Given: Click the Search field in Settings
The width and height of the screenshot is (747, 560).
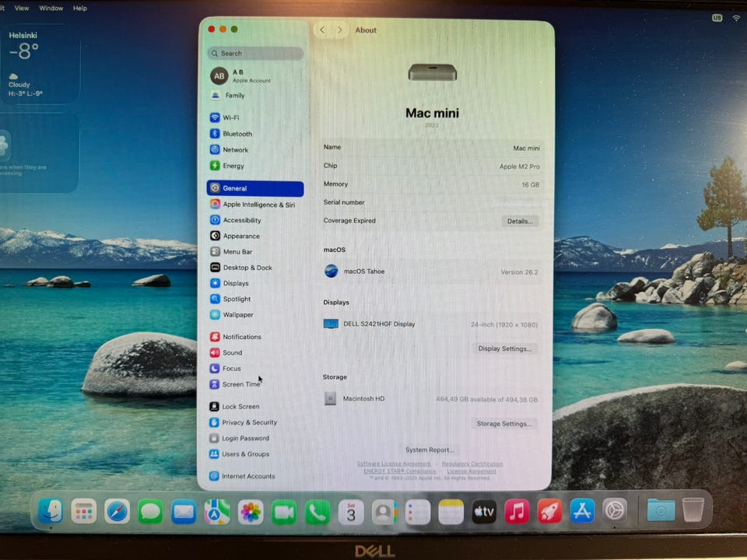Looking at the screenshot, I should click(255, 54).
